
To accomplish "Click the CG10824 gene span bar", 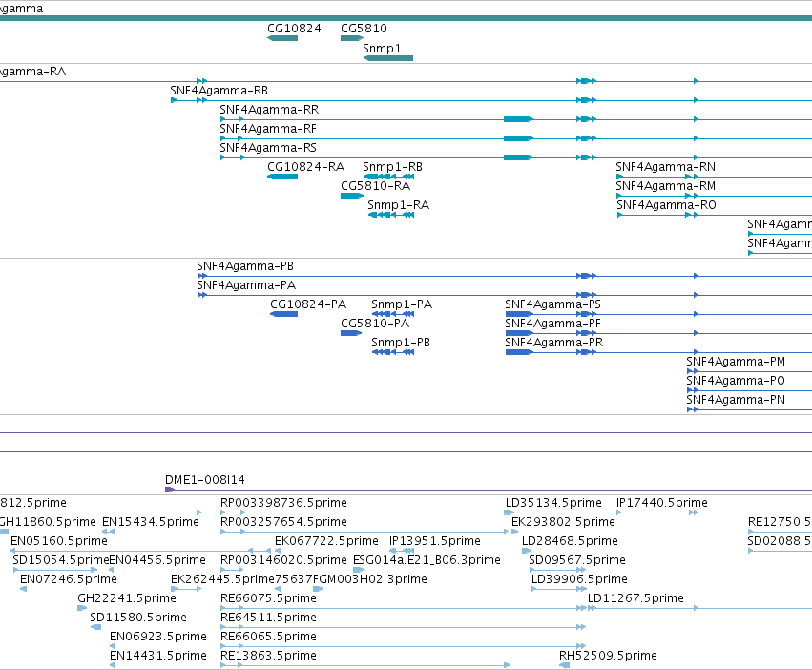I will [282, 38].
